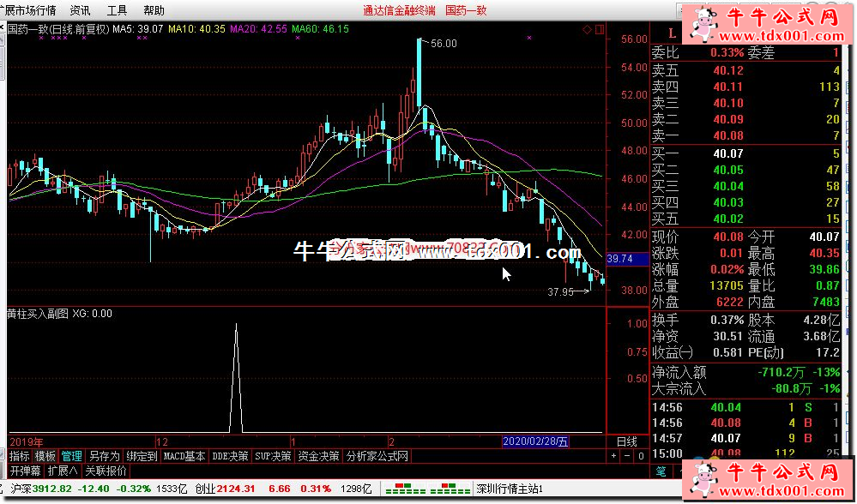
Task: Click the 开弹幕 button
Action: pos(25,471)
